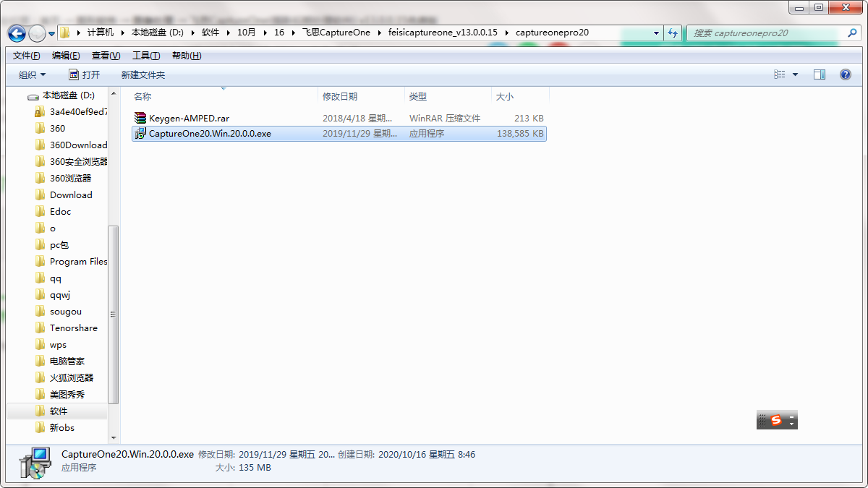The width and height of the screenshot is (868, 488).
Task: Click the 打开 toolbar button
Action: coord(84,74)
